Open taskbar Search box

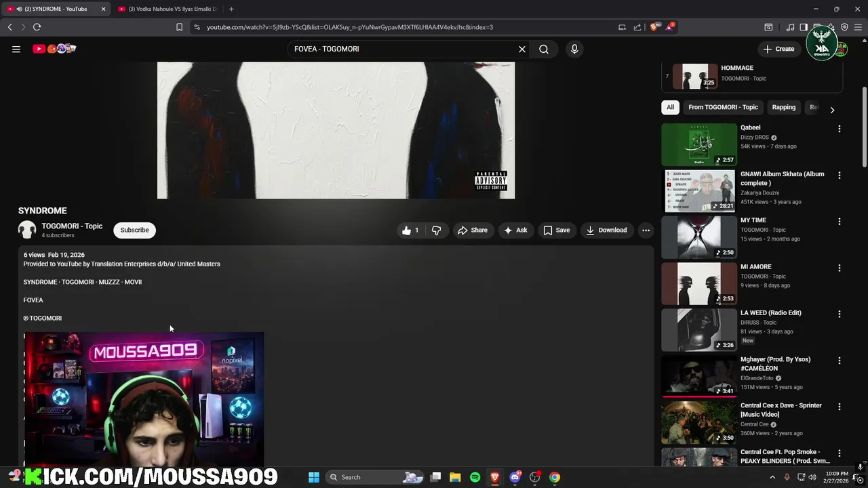click(x=374, y=477)
